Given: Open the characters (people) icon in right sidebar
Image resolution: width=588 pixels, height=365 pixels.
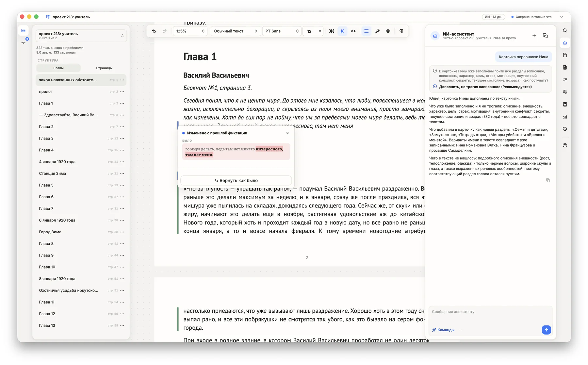Looking at the screenshot, I should pyautogui.click(x=565, y=92).
